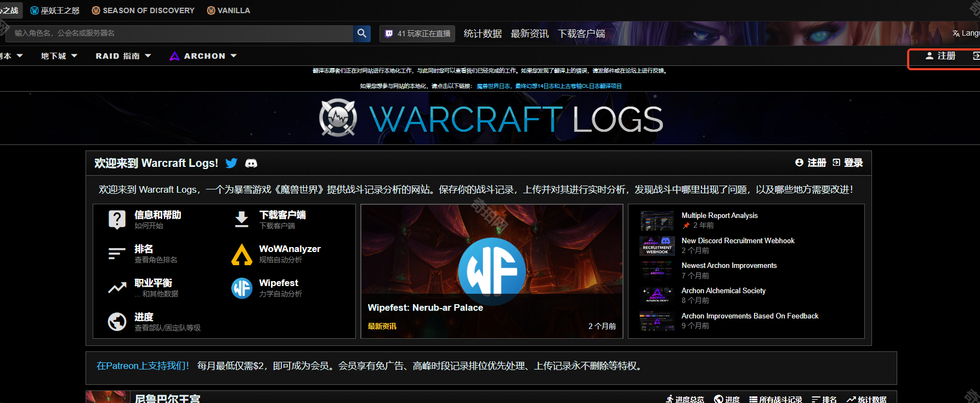This screenshot has width=980, height=403.
Task: Open the Discord icon link
Action: click(251, 163)
